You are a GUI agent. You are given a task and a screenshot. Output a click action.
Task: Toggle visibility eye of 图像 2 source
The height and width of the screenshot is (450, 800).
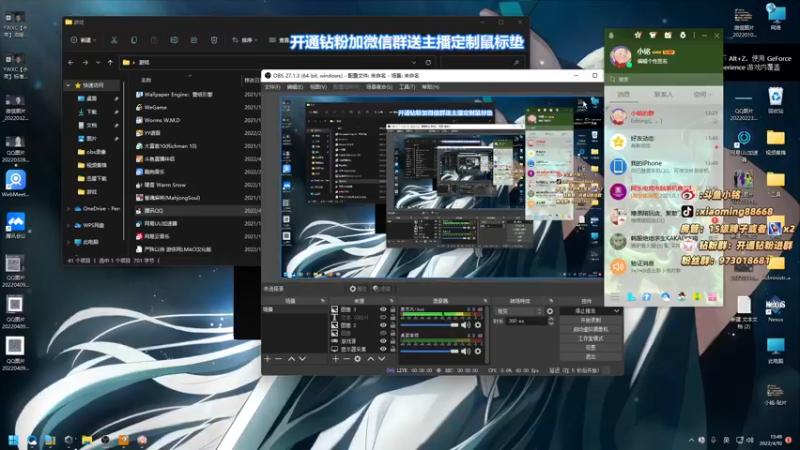[x=383, y=325]
